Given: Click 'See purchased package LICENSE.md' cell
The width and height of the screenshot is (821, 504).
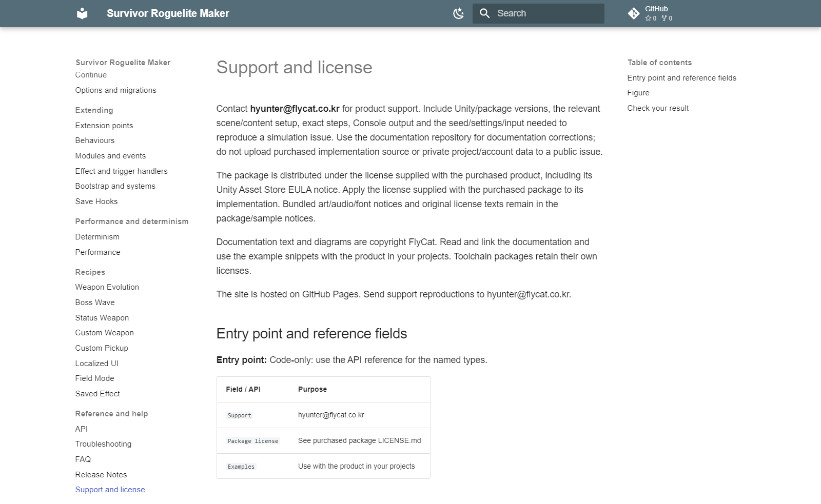Looking at the screenshot, I should pyautogui.click(x=359, y=440).
